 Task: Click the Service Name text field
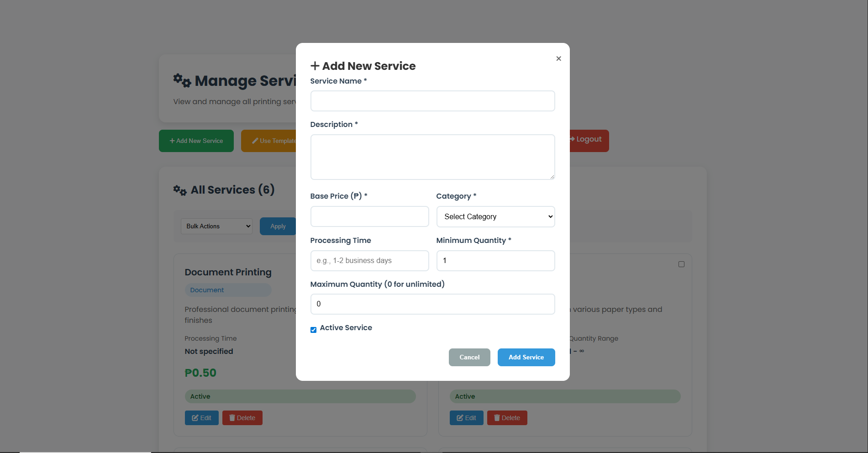coord(432,101)
